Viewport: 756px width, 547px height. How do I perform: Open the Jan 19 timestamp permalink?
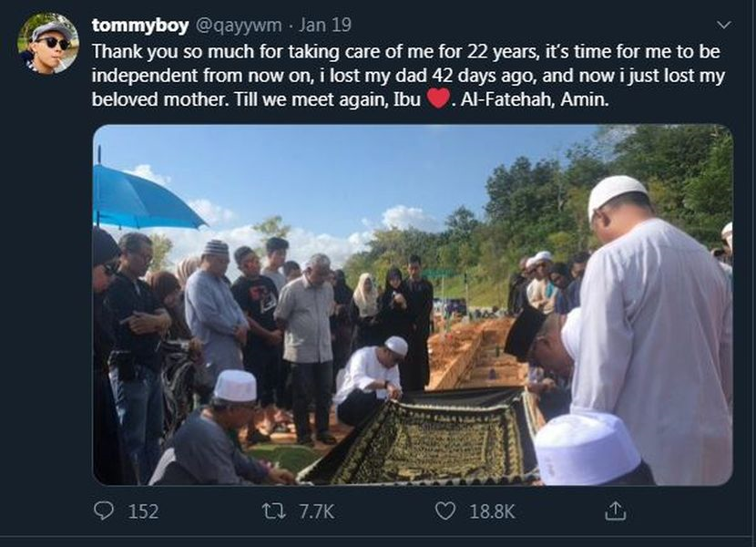click(324, 26)
